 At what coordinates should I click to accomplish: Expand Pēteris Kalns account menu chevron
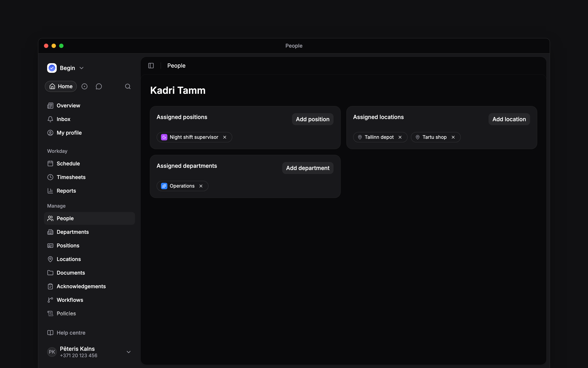pyautogui.click(x=129, y=352)
